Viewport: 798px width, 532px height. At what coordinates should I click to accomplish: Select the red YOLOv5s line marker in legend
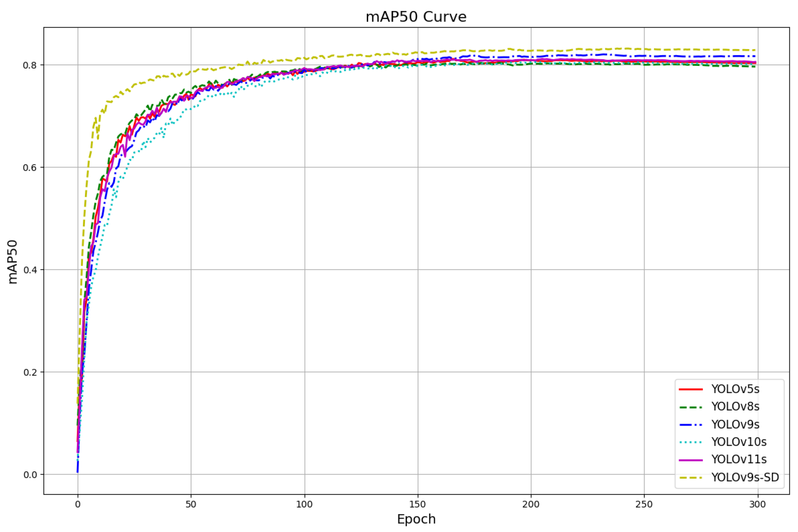691,389
